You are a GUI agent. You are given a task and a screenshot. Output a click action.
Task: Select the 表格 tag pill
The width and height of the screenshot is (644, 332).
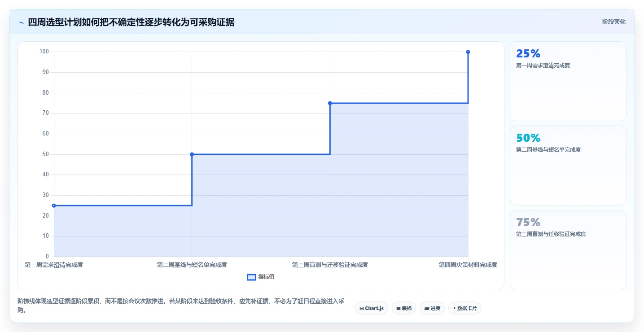(x=404, y=308)
